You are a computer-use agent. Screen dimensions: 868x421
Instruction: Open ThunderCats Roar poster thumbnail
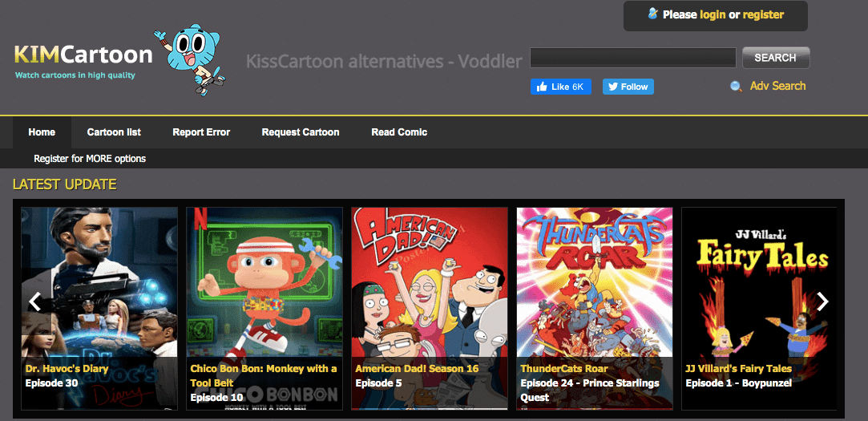point(595,309)
